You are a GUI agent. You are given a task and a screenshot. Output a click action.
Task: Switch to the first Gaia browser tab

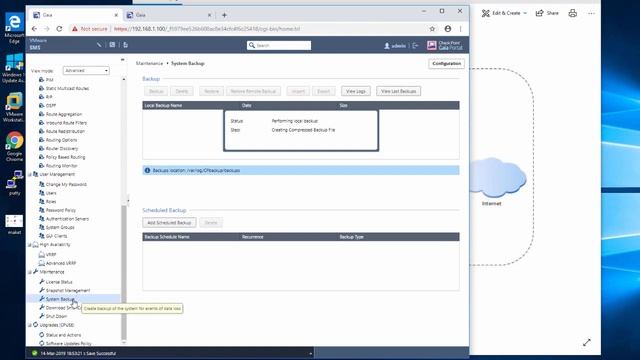tap(76, 15)
